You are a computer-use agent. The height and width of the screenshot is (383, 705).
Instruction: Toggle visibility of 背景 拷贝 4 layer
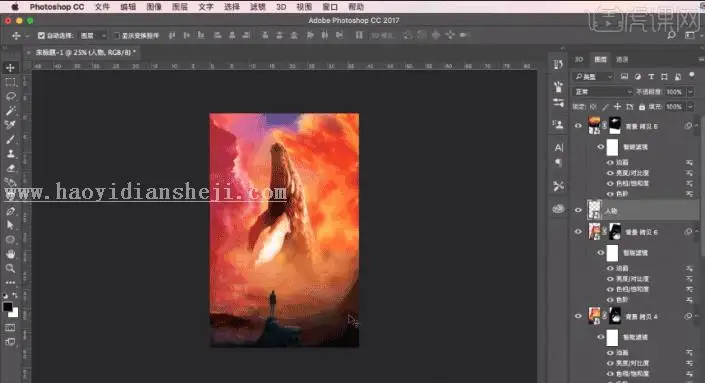click(578, 316)
